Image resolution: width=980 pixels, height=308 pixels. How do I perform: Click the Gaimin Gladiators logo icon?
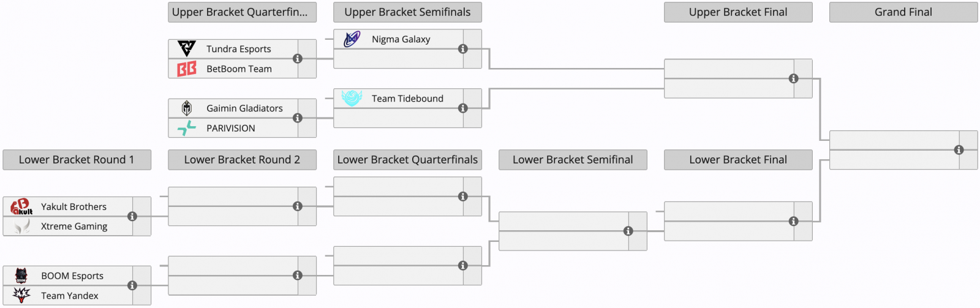[x=187, y=108]
